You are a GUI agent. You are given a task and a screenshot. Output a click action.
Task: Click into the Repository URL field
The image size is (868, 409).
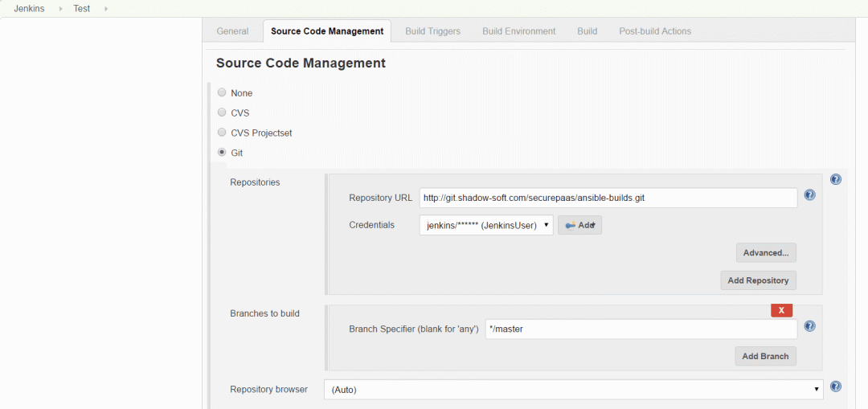pos(608,198)
